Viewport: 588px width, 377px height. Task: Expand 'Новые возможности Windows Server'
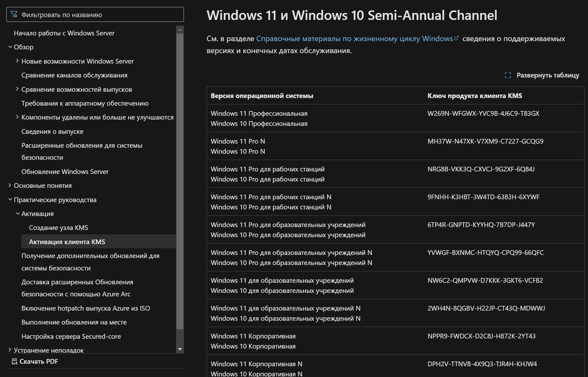[x=18, y=61]
